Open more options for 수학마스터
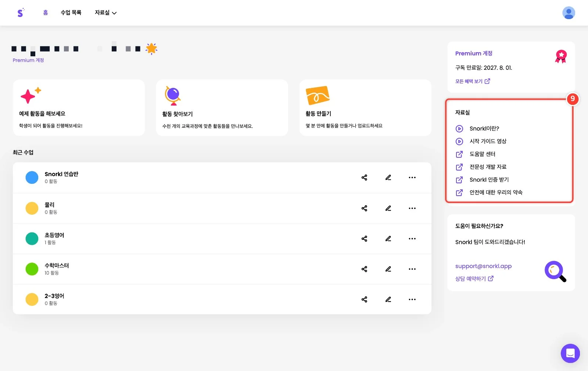The image size is (588, 371). [412, 269]
